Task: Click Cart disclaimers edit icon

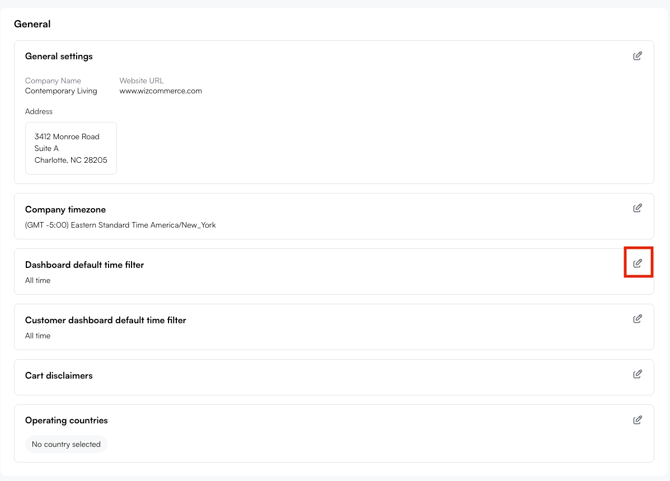Action: coord(637,374)
